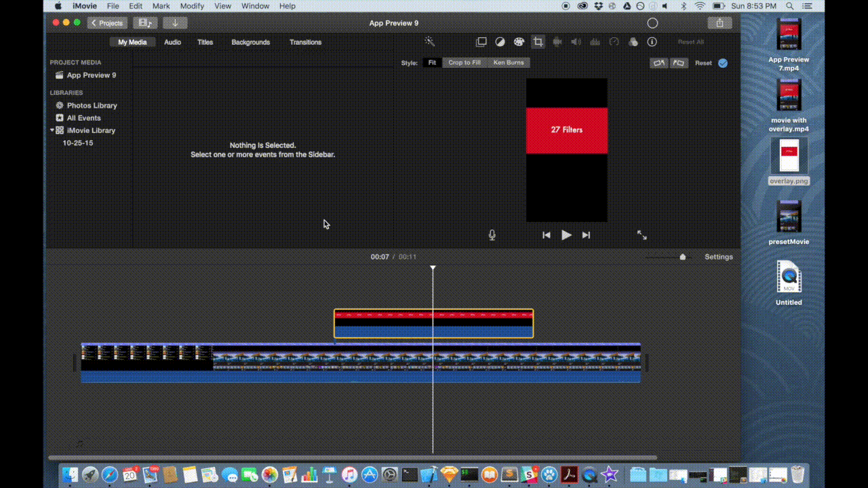Select the Color Correction palette icon
This screenshot has height=488, width=868.
click(519, 41)
